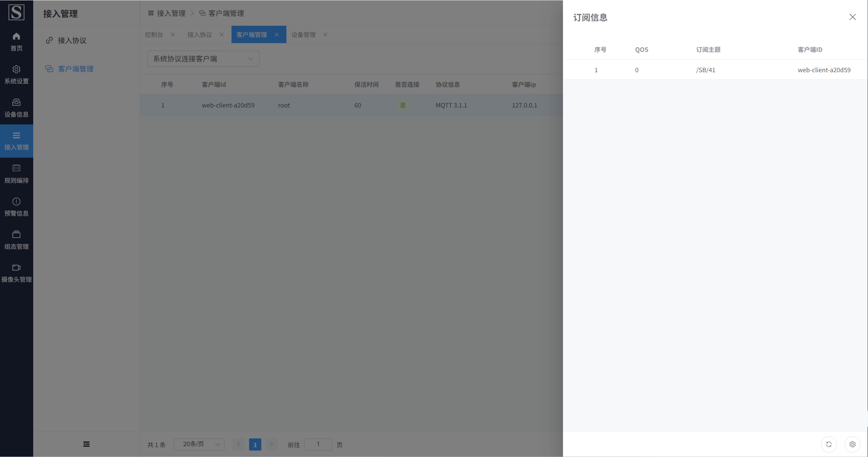Close the 接入协议 tab
868x457 pixels.
[222, 35]
